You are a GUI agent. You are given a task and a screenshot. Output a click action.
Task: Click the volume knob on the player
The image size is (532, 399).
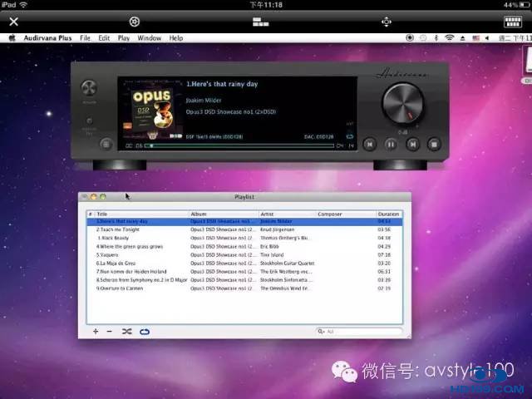pyautogui.click(x=402, y=103)
